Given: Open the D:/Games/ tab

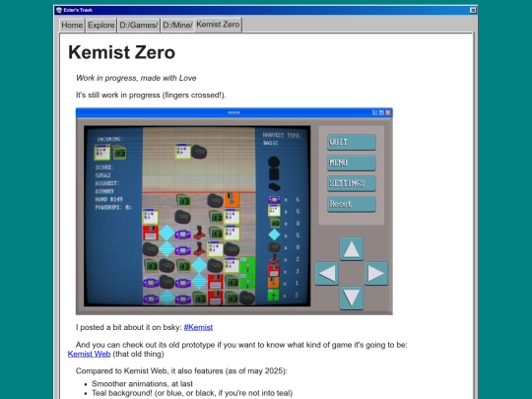Looking at the screenshot, I should (x=139, y=26).
